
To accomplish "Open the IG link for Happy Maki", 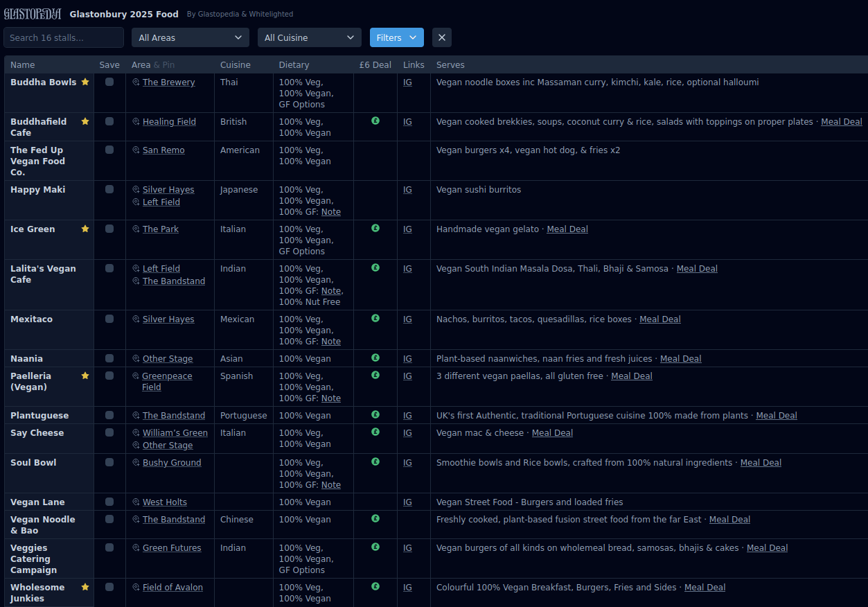I will [407, 190].
